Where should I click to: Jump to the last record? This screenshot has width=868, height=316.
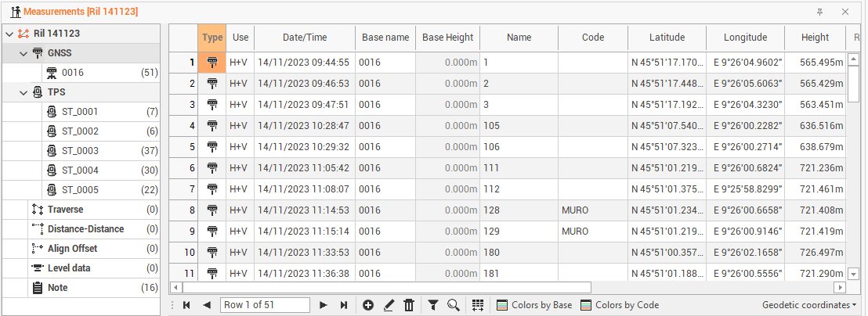[343, 305]
